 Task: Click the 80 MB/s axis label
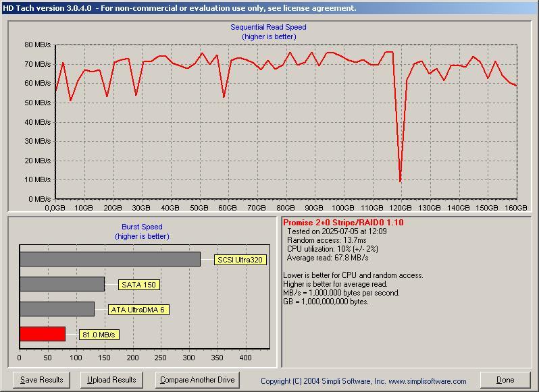[37, 45]
